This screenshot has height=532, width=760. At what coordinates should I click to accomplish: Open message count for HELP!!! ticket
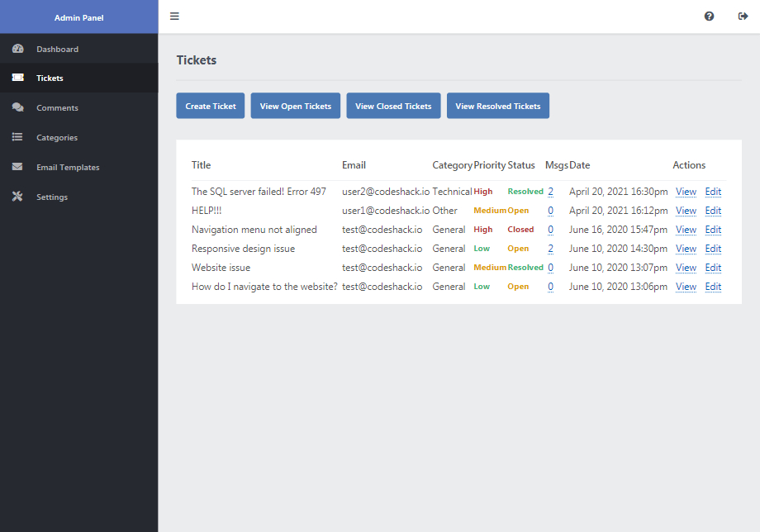coord(551,211)
